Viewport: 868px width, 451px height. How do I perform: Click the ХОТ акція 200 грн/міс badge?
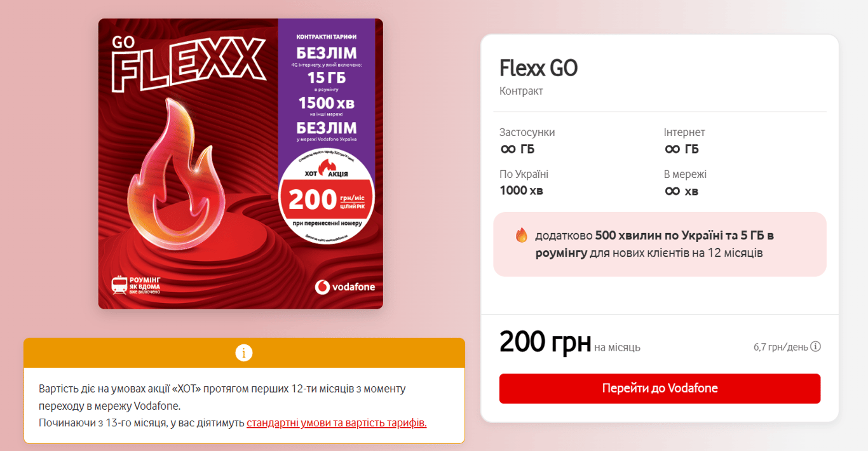click(x=327, y=194)
